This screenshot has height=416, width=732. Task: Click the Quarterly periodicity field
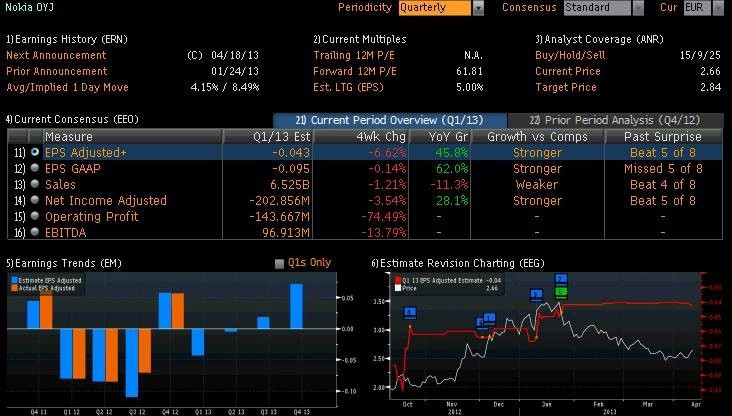435,8
